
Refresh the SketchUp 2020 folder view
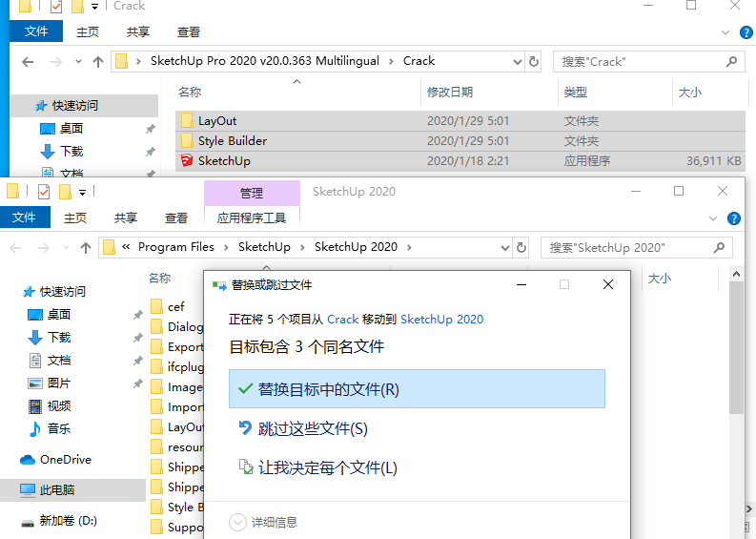pyautogui.click(x=521, y=248)
